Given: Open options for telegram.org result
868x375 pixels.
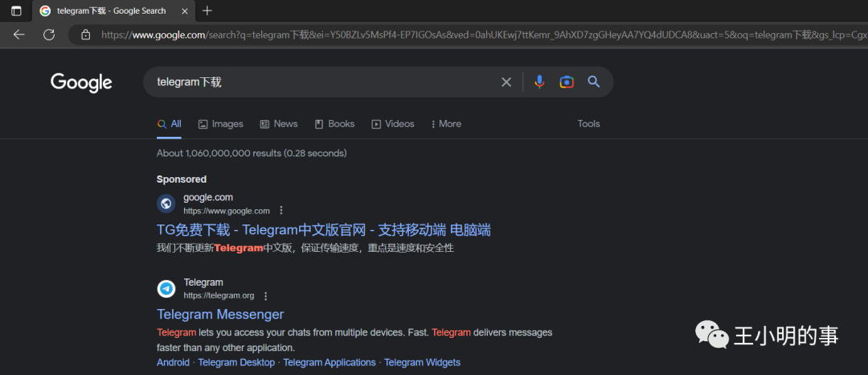Looking at the screenshot, I should coord(266,296).
